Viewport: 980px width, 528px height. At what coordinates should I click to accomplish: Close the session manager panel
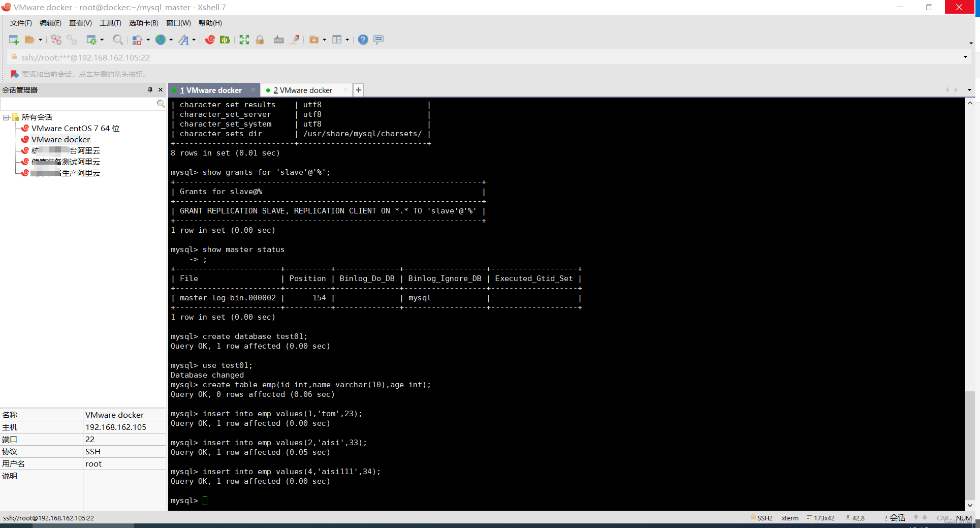(x=161, y=90)
